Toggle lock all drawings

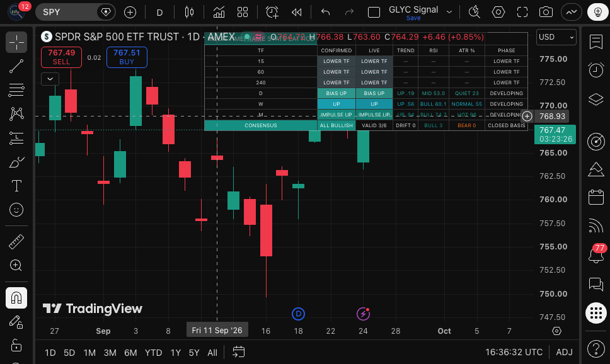[16, 345]
